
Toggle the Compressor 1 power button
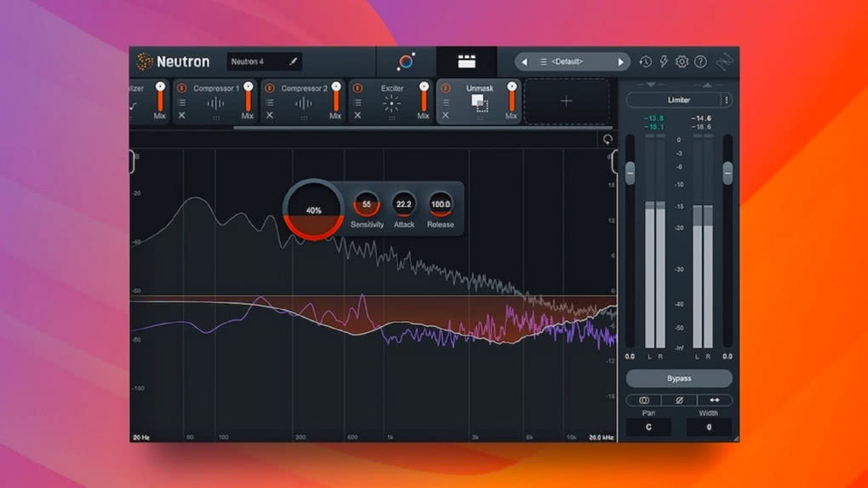[x=181, y=89]
